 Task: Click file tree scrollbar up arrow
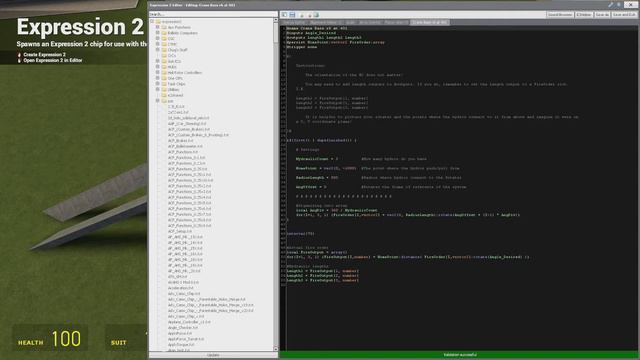point(276,20)
